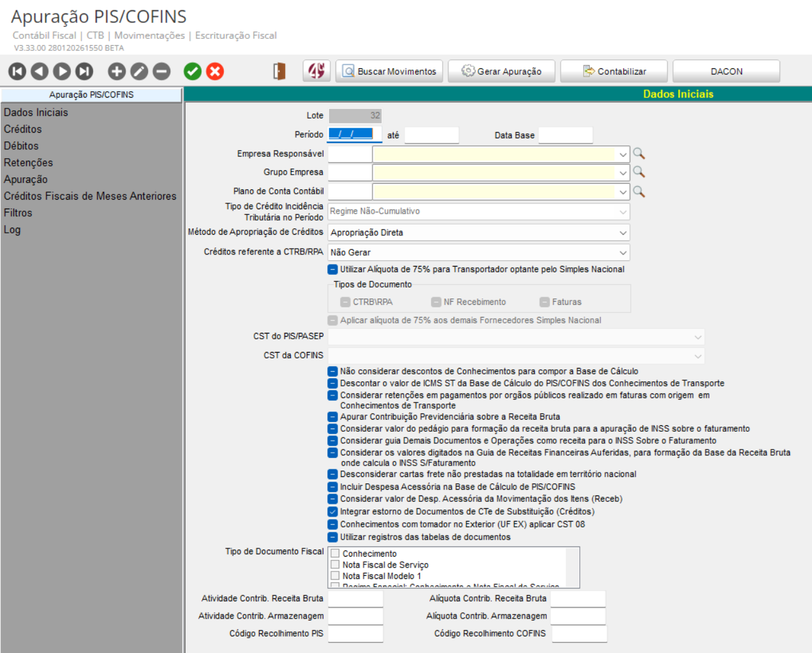The height and width of the screenshot is (653, 812).
Task: Check Conhecimento in document type list
Action: tap(335, 554)
